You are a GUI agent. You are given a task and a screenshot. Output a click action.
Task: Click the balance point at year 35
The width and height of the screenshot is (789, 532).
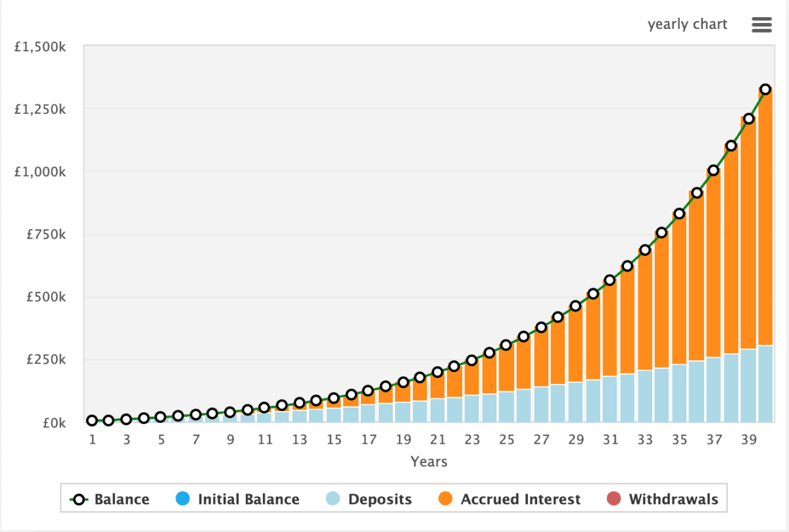tap(679, 214)
